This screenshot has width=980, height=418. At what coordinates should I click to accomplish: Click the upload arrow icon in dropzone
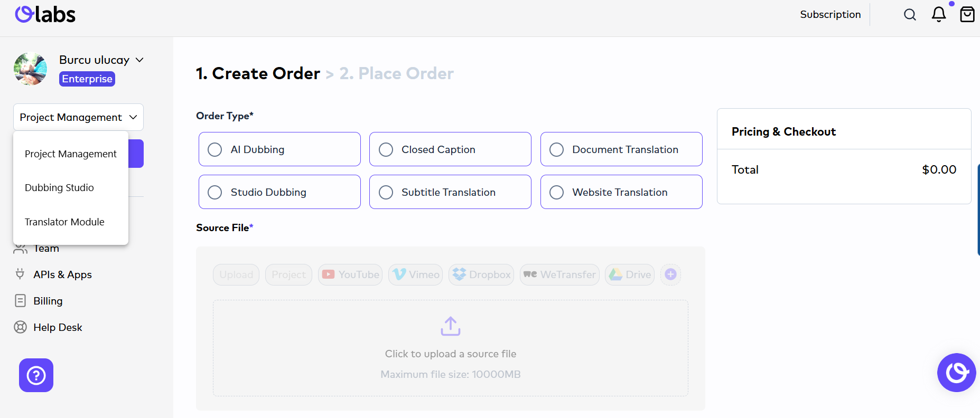coord(451,326)
